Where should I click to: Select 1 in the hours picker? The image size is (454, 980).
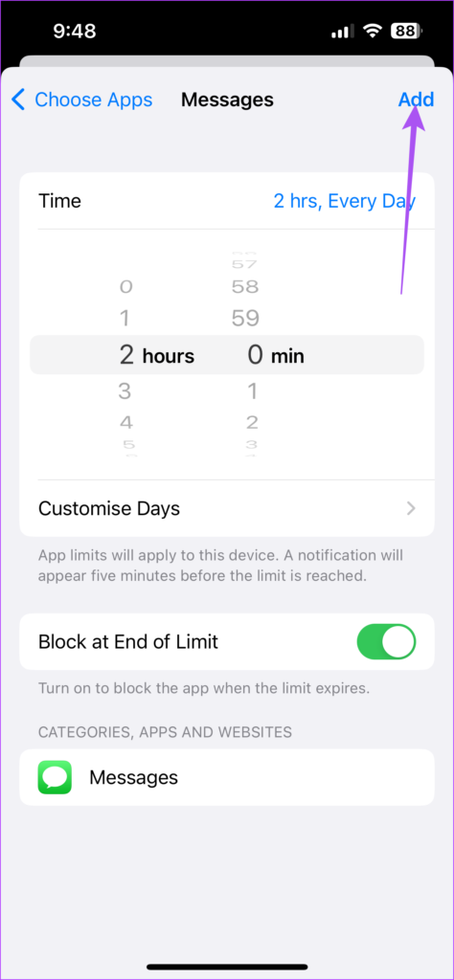coord(125,319)
